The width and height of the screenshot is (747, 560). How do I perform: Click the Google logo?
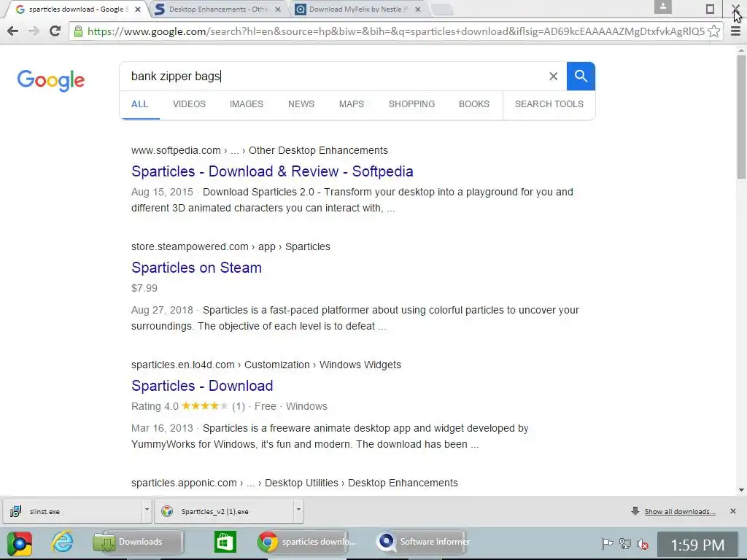click(51, 80)
